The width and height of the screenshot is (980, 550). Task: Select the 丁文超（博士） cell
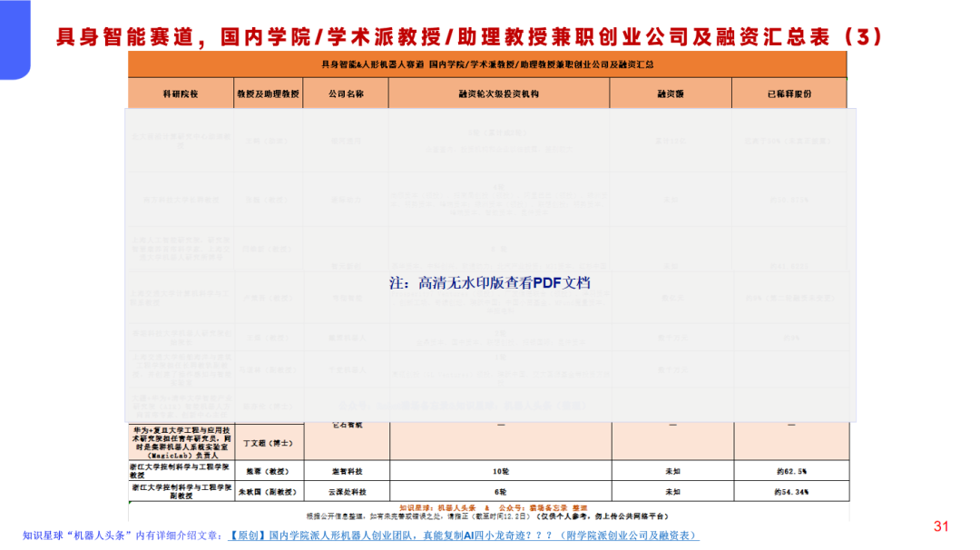pyautogui.click(x=268, y=443)
